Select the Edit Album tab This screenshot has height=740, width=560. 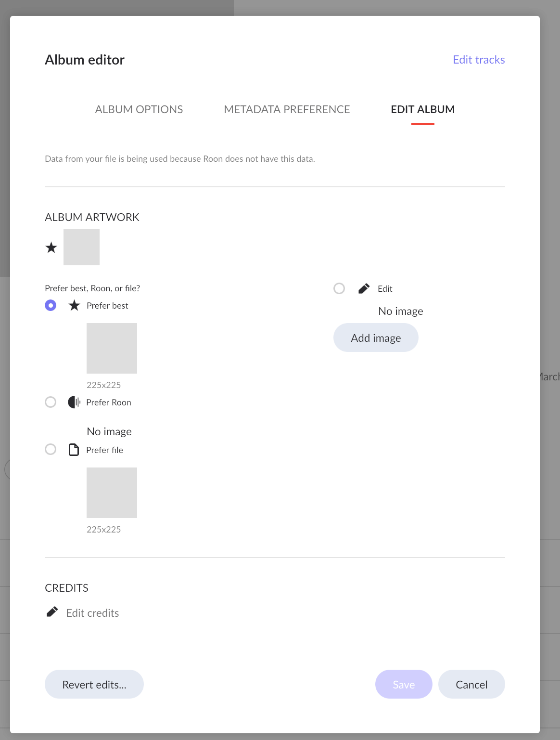coord(423,109)
